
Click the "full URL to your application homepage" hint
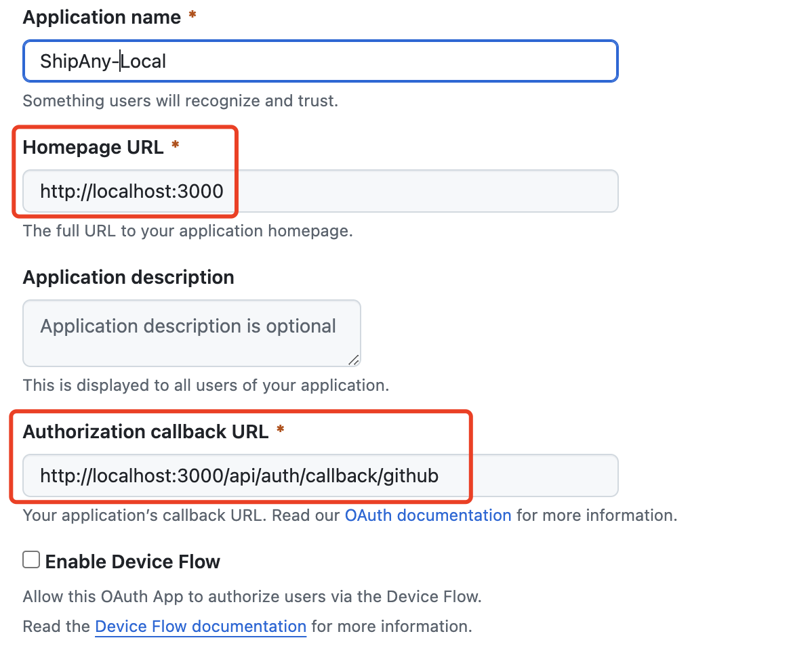(188, 231)
